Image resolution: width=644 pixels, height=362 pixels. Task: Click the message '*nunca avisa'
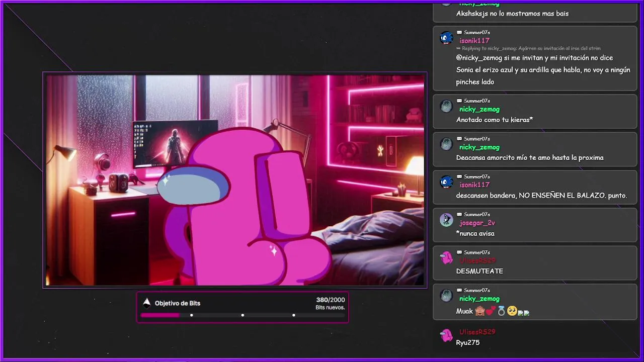coord(475,233)
